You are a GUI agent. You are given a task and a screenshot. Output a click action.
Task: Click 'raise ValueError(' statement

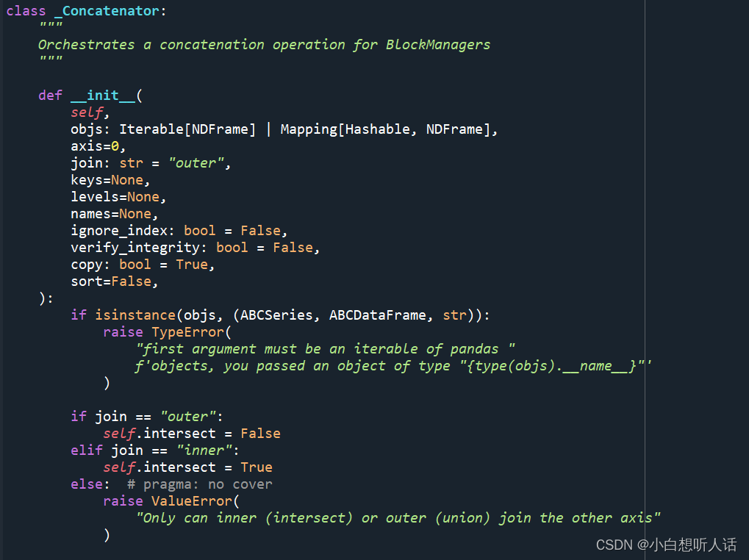pyautogui.click(x=171, y=501)
